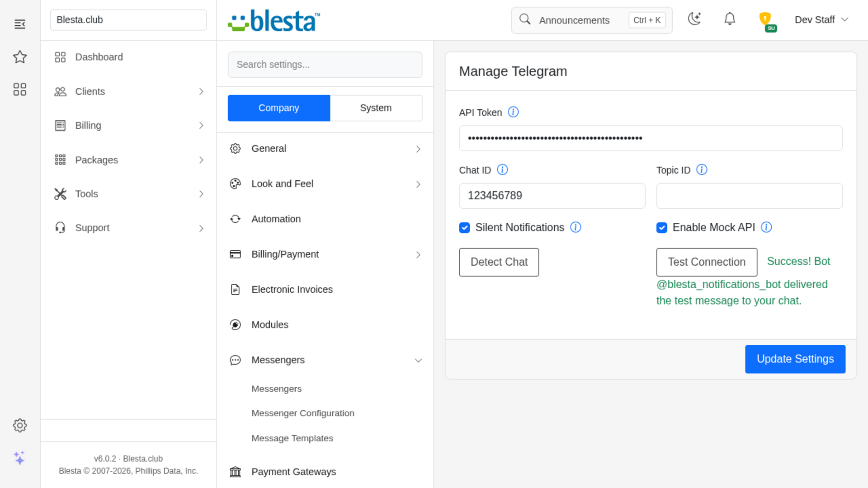Open Message Templates submenu item
868x488 pixels.
(292, 438)
